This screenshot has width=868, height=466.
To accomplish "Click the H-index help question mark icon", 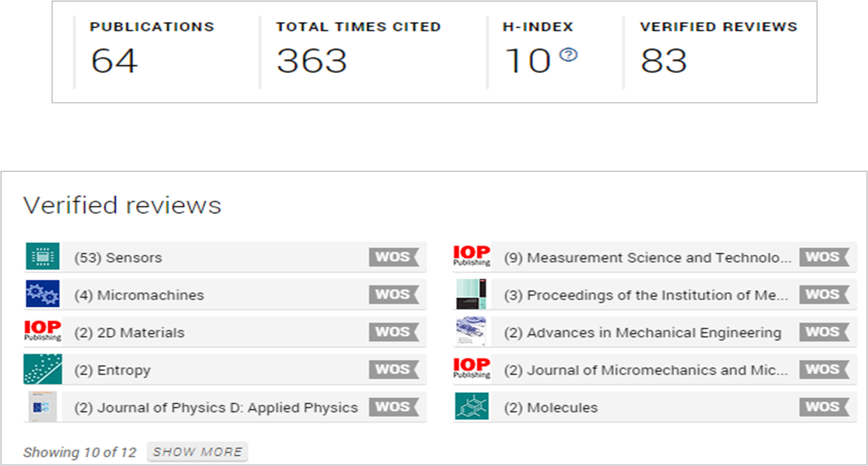I will click(x=568, y=55).
